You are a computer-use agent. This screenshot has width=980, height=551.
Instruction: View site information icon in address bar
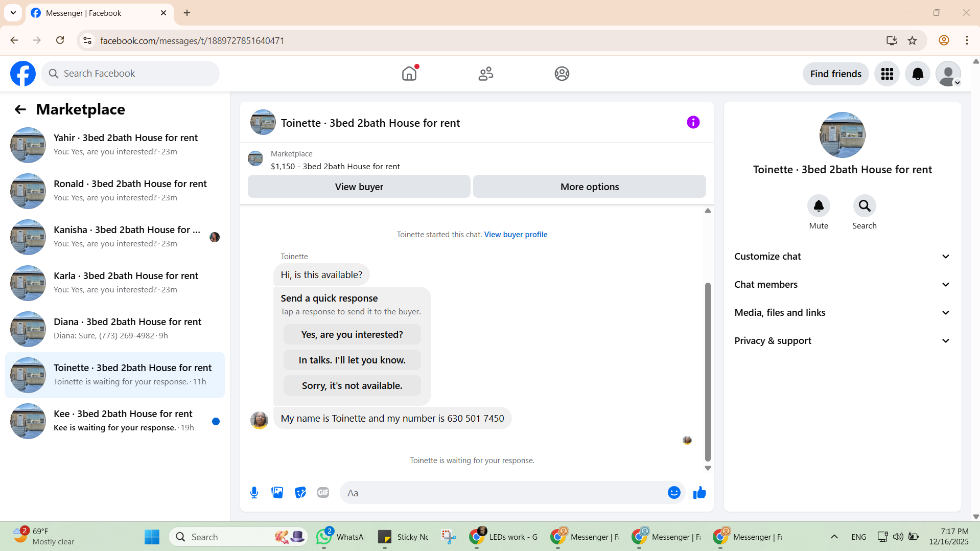coord(87,40)
